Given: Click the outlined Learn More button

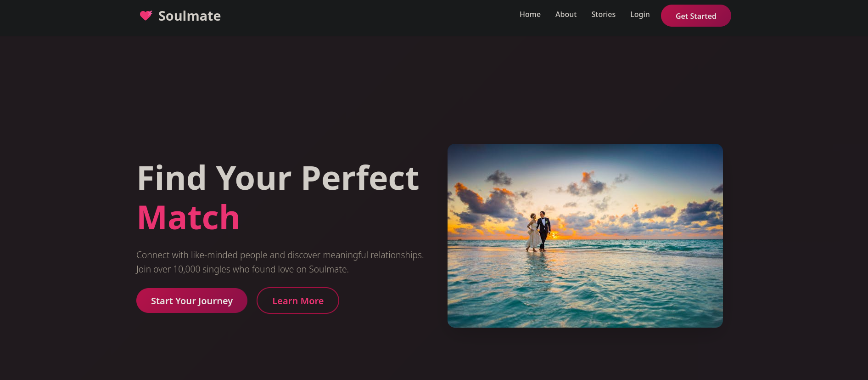Looking at the screenshot, I should pyautogui.click(x=298, y=301).
